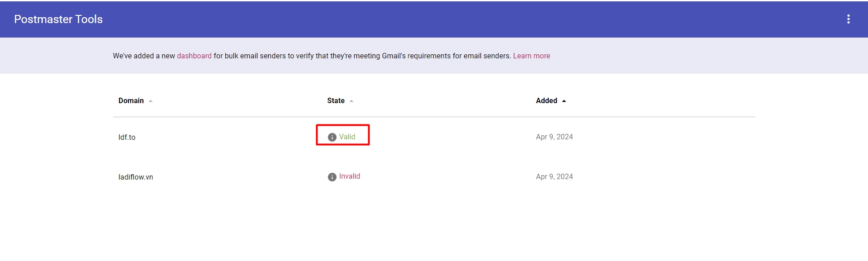Screen dimensions: 868x261
Task: Open the three-dot more options menu
Action: click(848, 19)
